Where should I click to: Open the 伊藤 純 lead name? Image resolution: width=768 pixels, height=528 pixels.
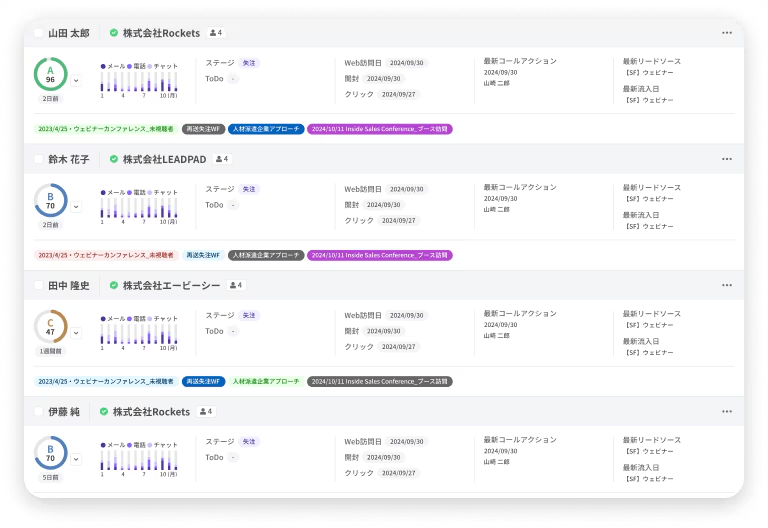coord(64,411)
